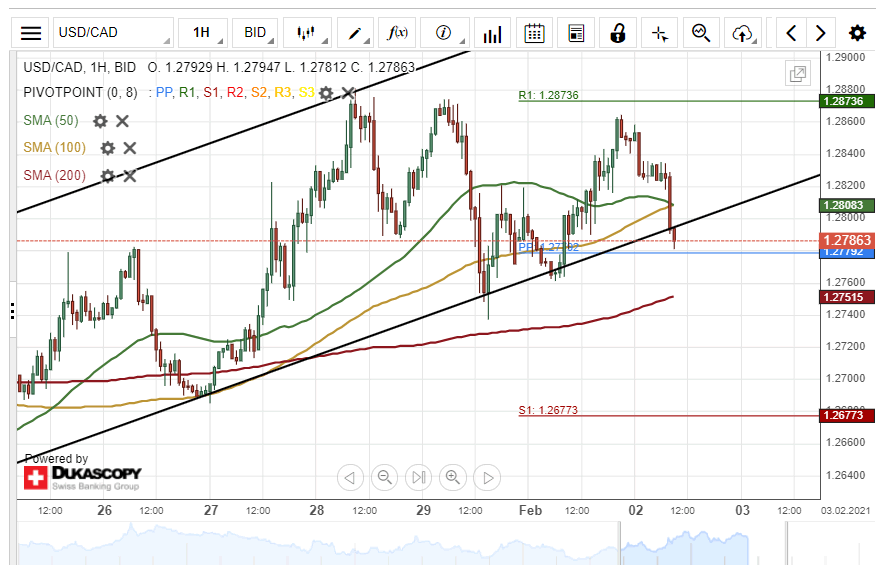Jump to latest candle button
The image size is (884, 570).
point(418,478)
